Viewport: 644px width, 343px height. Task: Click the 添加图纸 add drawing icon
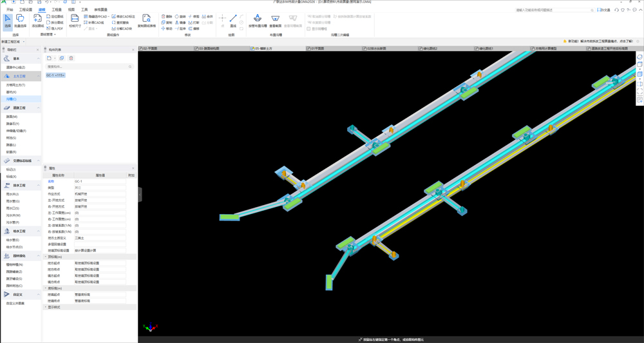tap(37, 21)
